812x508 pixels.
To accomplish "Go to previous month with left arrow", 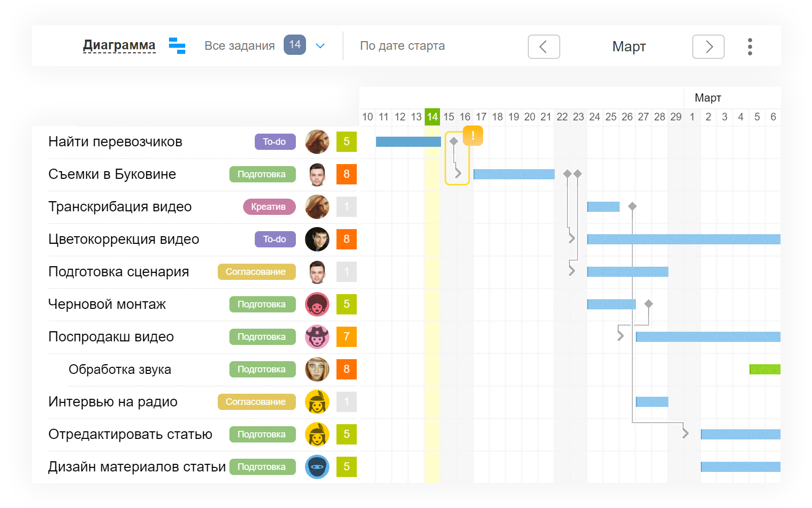I will point(544,47).
